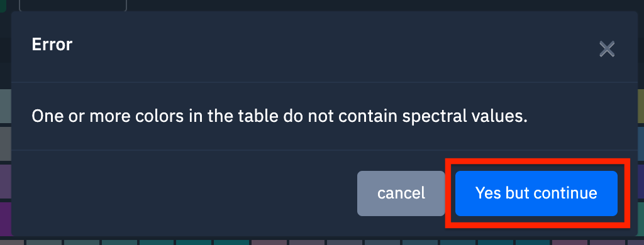Choose the plain gray swatch on the left edge
644x245 pixels.
5,144
